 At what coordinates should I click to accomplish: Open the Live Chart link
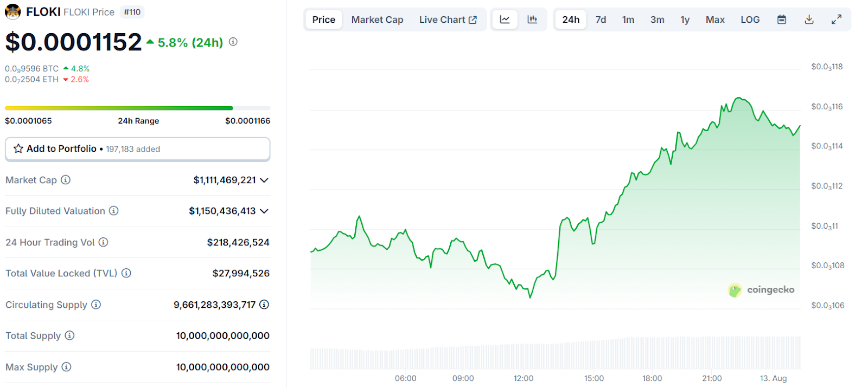click(x=448, y=20)
